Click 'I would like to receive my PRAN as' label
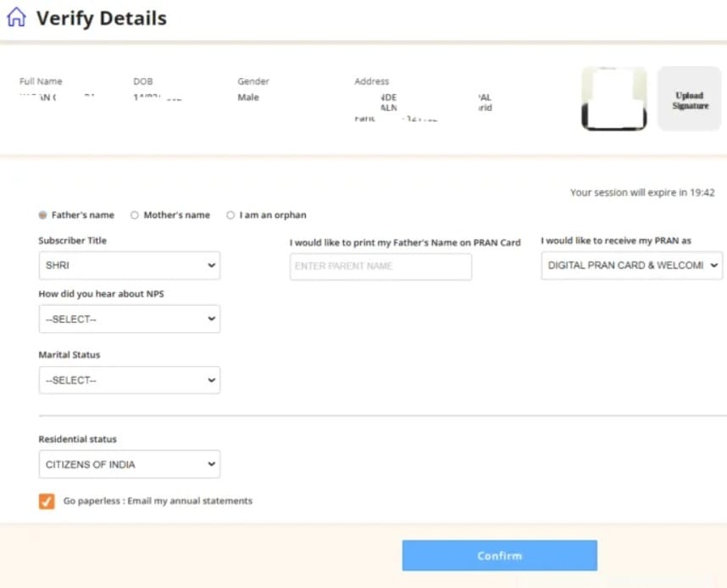Viewport: 727px width, 588px height. 616,241
